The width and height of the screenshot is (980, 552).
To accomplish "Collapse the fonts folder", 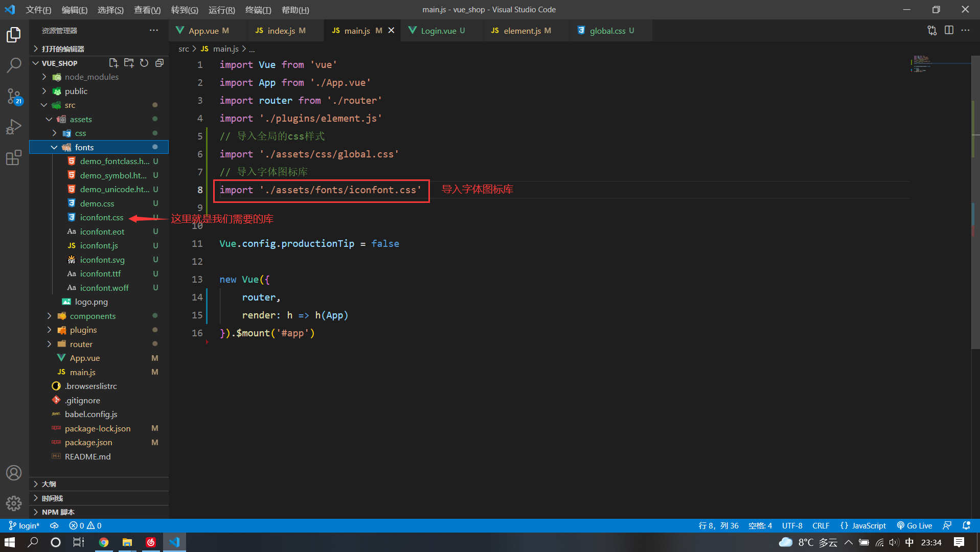I will coord(99,147).
